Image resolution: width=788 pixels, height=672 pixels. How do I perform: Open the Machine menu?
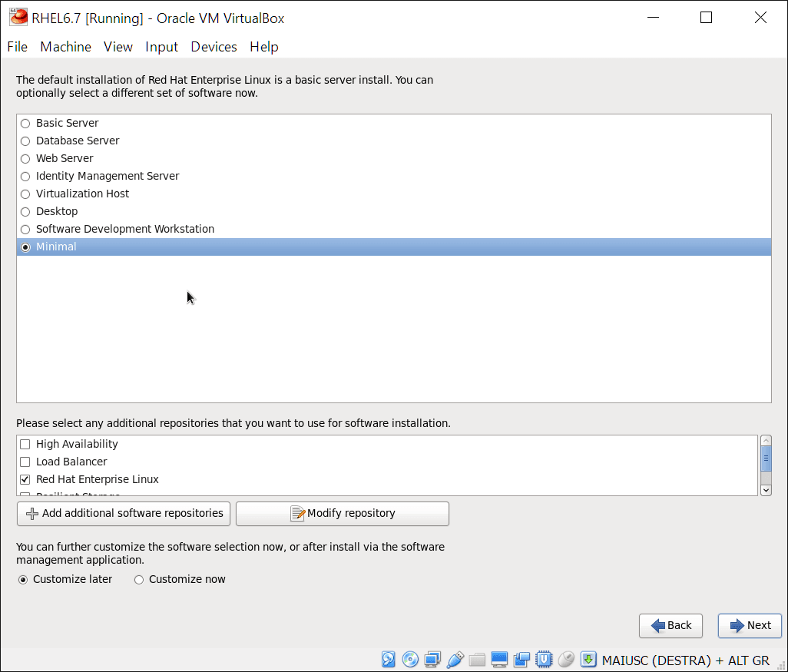(x=66, y=47)
